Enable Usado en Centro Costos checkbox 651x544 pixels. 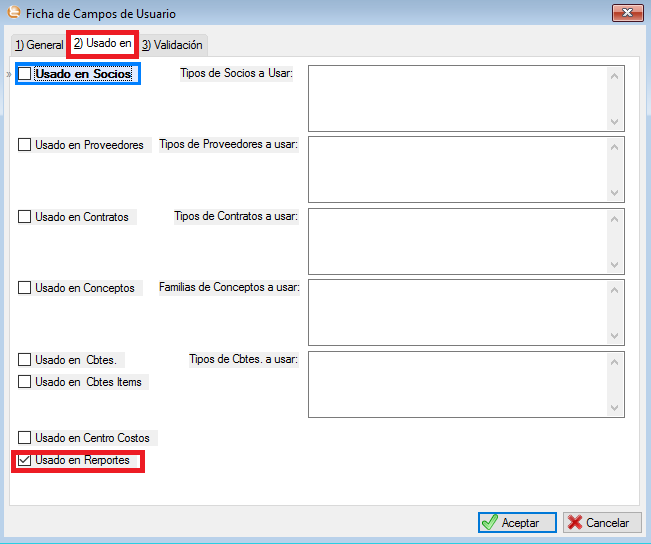coord(25,438)
